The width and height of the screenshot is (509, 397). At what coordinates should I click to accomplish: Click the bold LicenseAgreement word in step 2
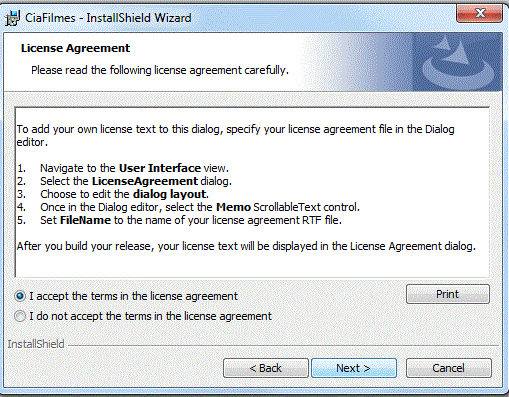tap(145, 181)
